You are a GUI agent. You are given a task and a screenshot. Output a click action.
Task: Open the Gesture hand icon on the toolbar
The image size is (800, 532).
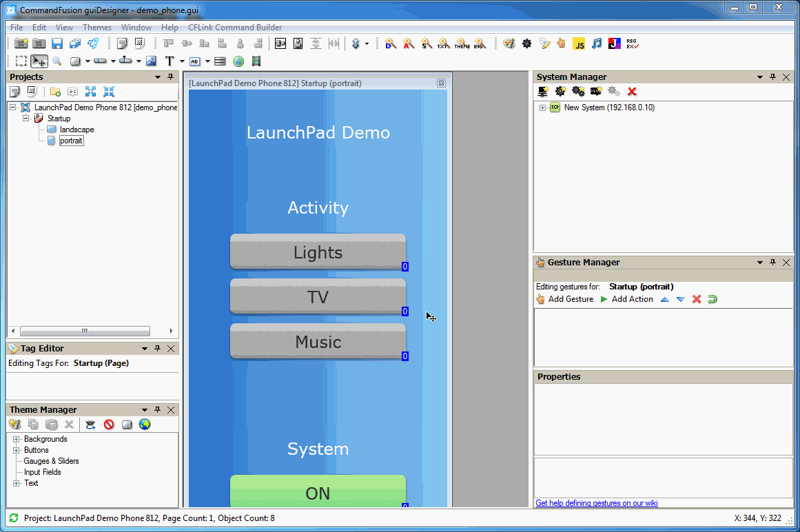pos(561,43)
